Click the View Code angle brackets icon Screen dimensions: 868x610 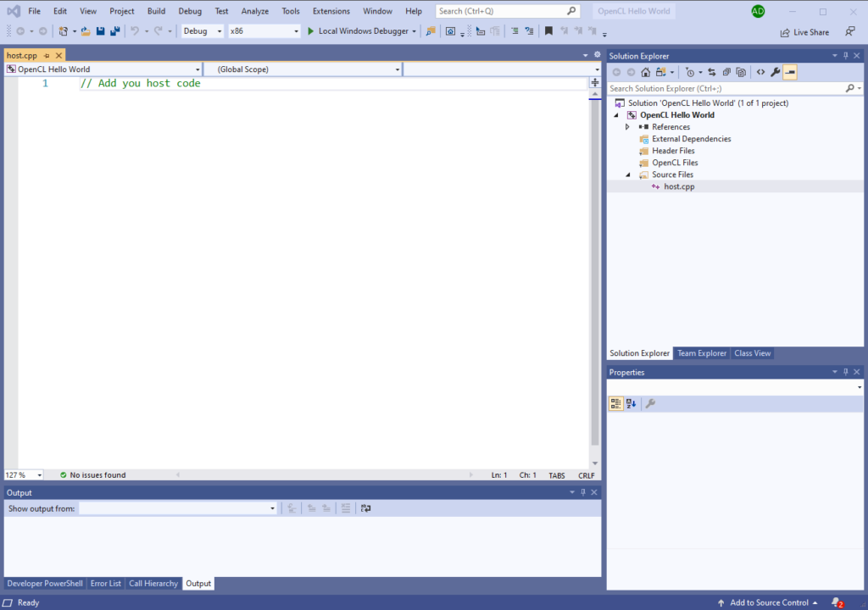point(760,72)
